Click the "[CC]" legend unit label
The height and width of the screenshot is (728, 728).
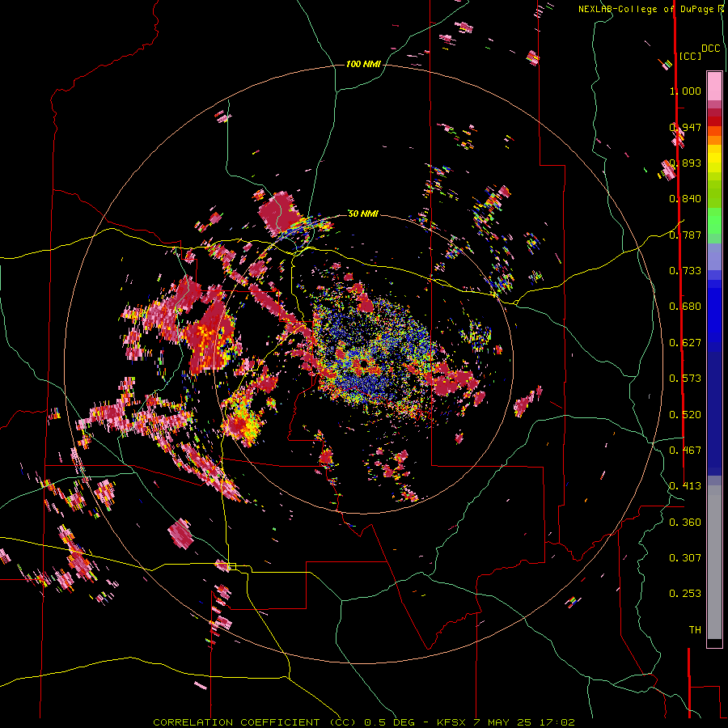(690, 56)
